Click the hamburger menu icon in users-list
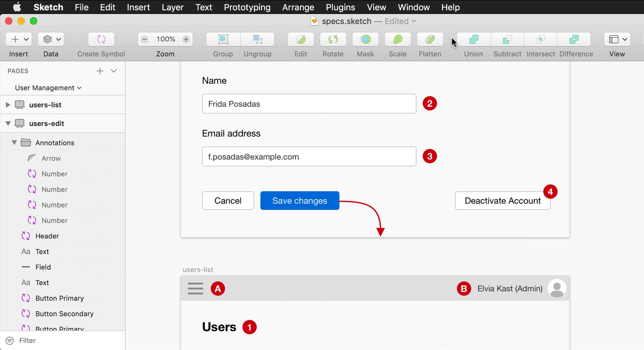 coord(196,288)
